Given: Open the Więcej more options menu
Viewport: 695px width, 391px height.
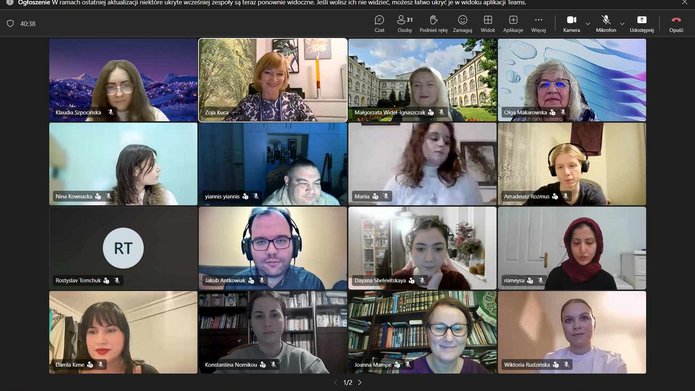Looking at the screenshot, I should coord(538,23).
